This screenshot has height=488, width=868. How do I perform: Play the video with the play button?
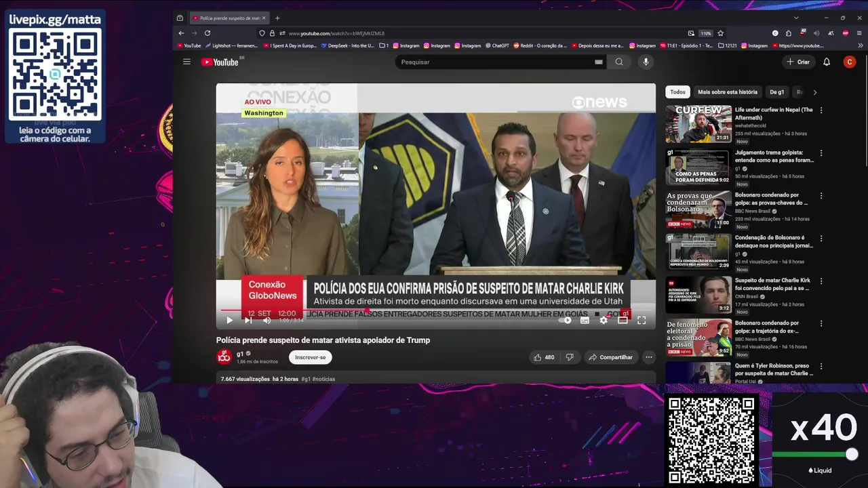click(229, 320)
